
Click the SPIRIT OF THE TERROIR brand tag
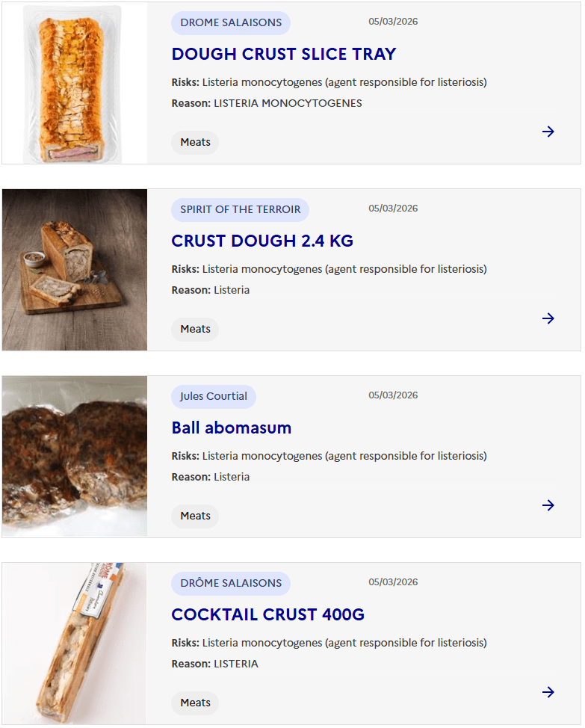[x=240, y=209]
